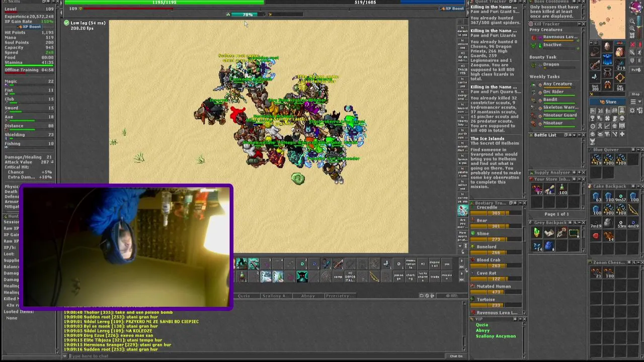Click the chat message input field

click(257, 356)
